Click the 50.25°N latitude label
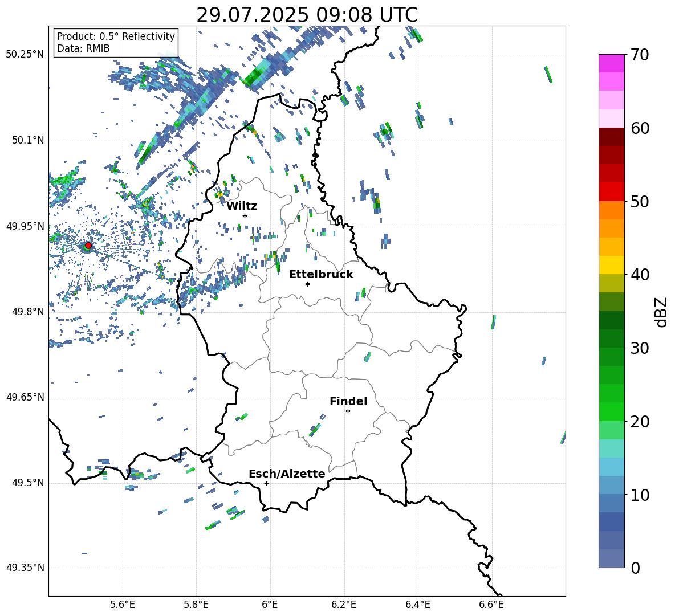The height and width of the screenshot is (616, 675). coord(25,55)
